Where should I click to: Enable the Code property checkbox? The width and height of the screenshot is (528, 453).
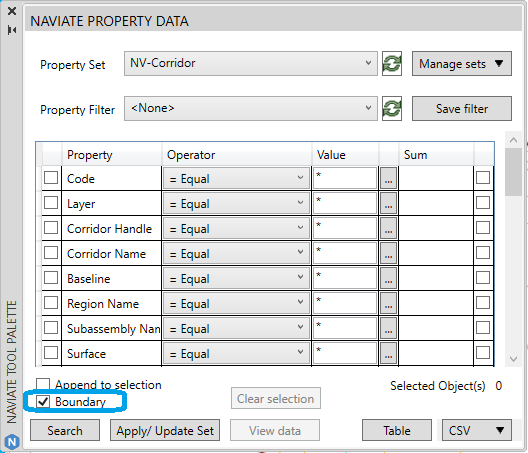(x=51, y=177)
